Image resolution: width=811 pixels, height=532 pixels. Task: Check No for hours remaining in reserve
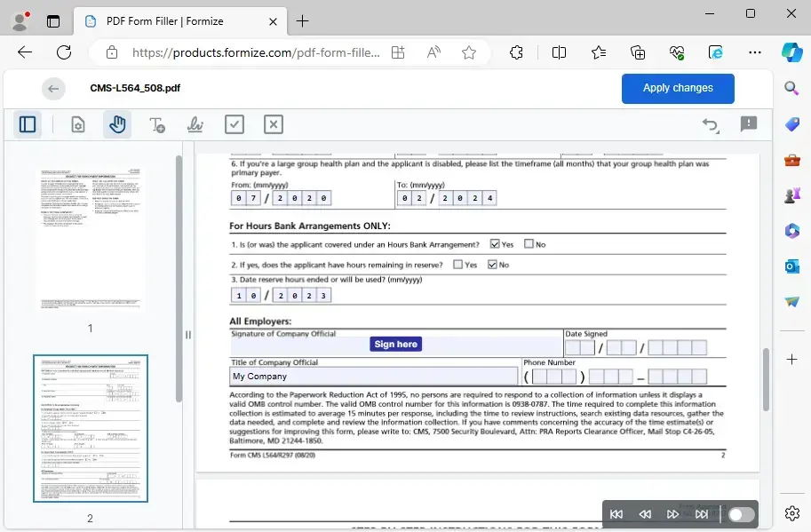coord(492,265)
